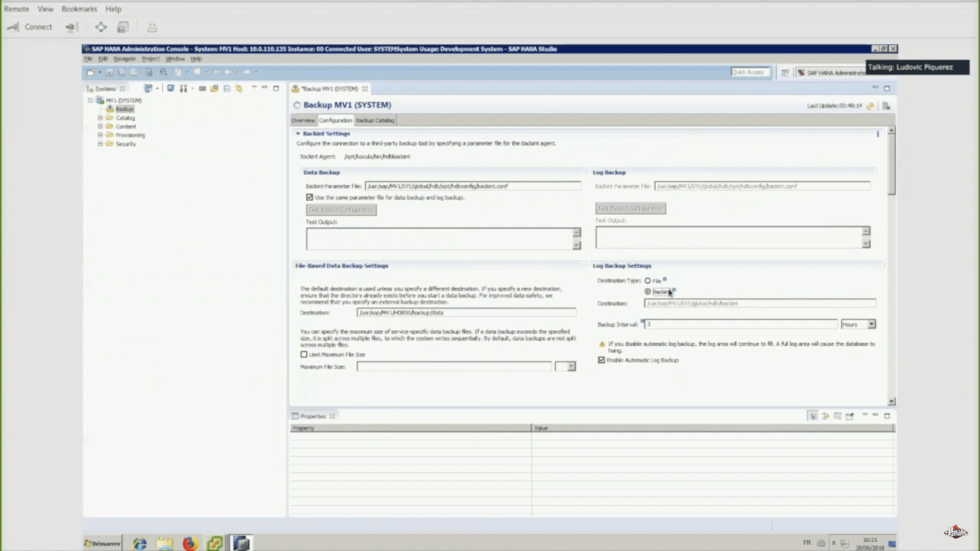This screenshot has width=980, height=551.
Task: Click Link with Editor icon in Systems panel
Action: pos(239,88)
